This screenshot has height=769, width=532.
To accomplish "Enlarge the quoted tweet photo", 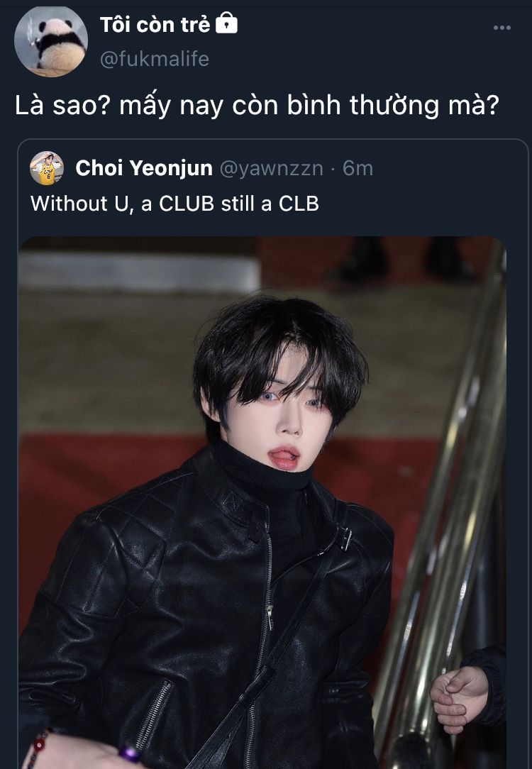I will [x=262, y=502].
